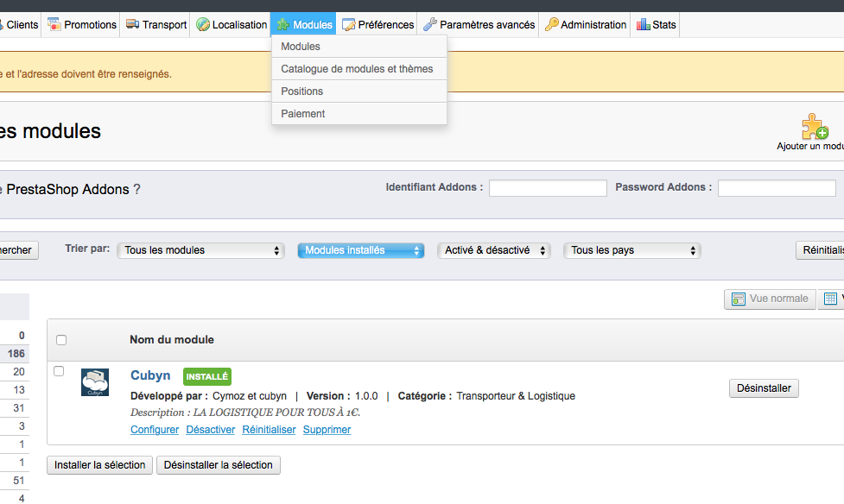Focus the Password Addons field
This screenshot has width=844, height=504.
(777, 188)
